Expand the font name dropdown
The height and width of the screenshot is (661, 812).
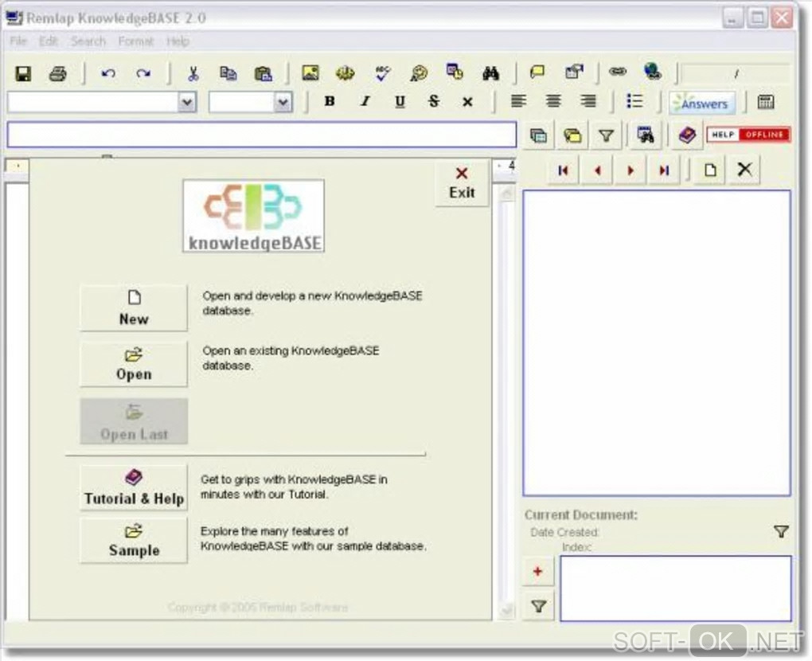pyautogui.click(x=187, y=103)
